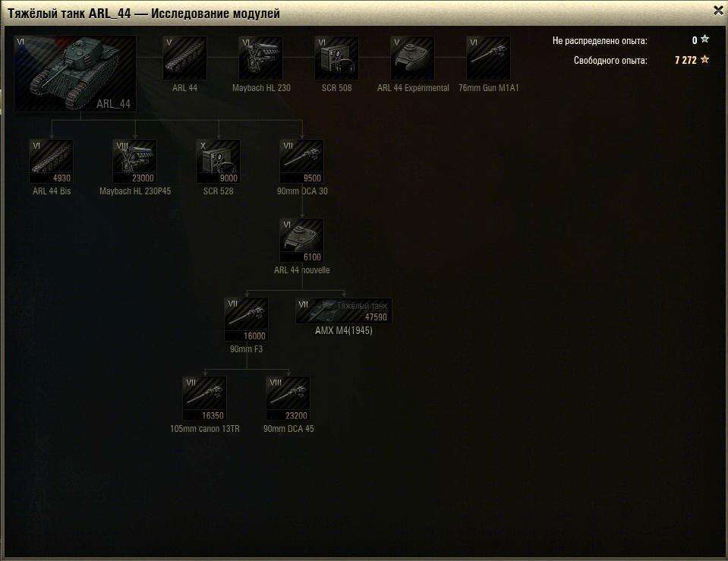Click the window title 'Тяжёлый танк ARL_44'
The width and height of the screenshot is (728, 561).
coord(69,13)
